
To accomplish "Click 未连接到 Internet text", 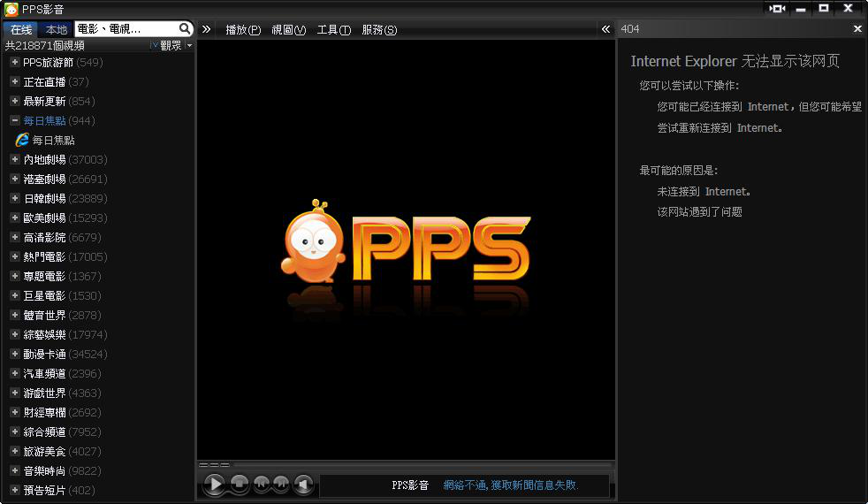I will tap(704, 192).
